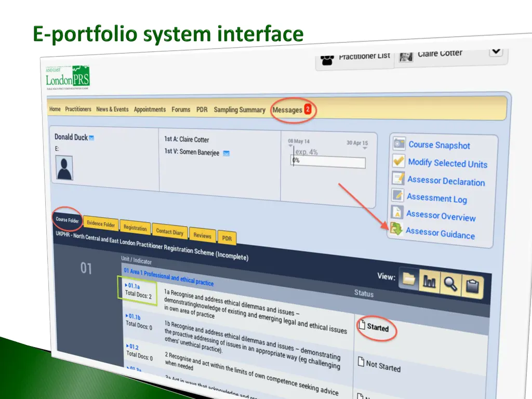532x399 pixels.
Task: Open Assessor Declaration link
Action: (446, 181)
